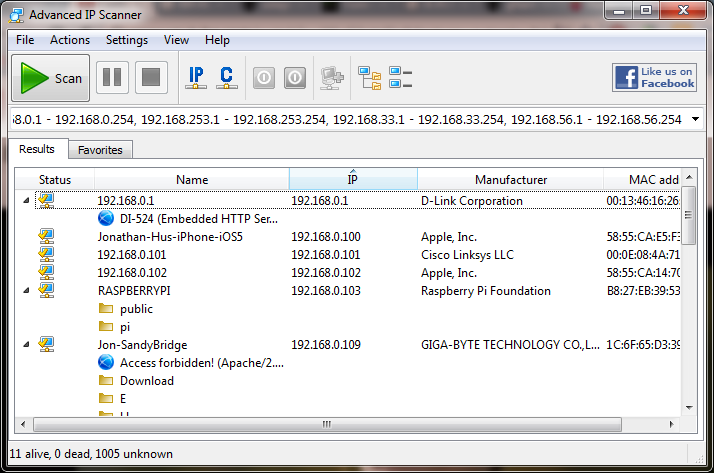Switch to the Results tab
This screenshot has width=714, height=473.
pos(36,149)
